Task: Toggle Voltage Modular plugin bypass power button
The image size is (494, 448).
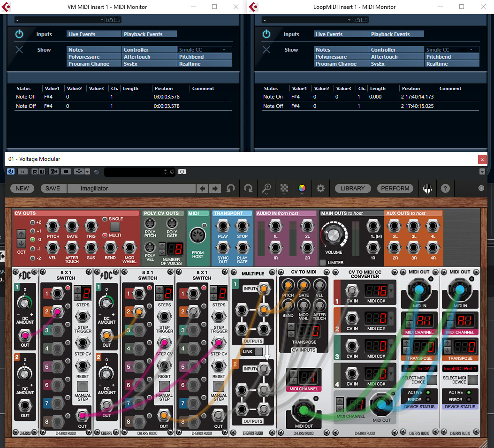Action: coord(11,171)
